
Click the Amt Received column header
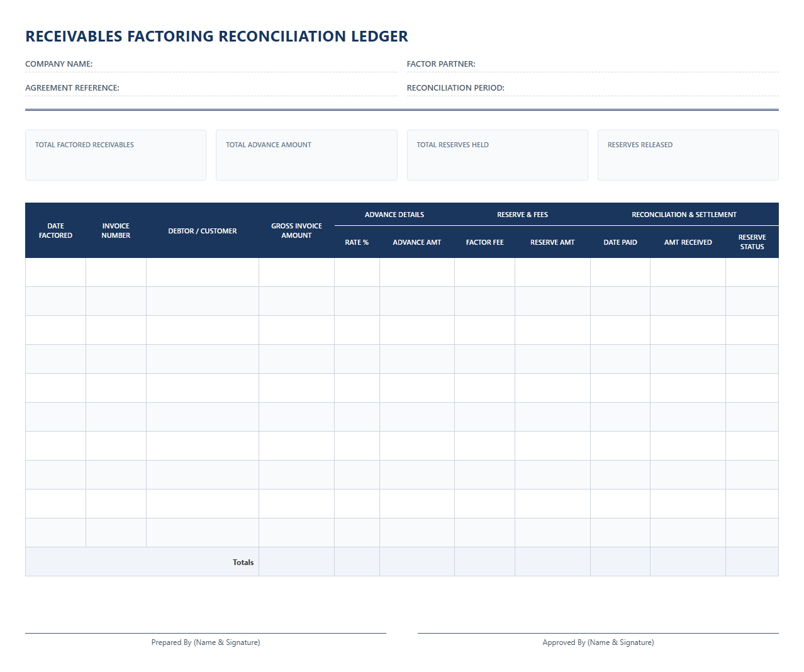(688, 242)
